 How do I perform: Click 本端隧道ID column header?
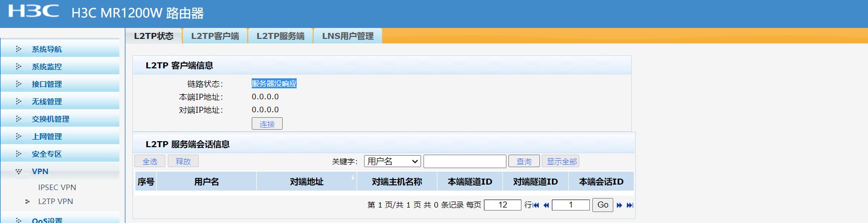click(470, 182)
